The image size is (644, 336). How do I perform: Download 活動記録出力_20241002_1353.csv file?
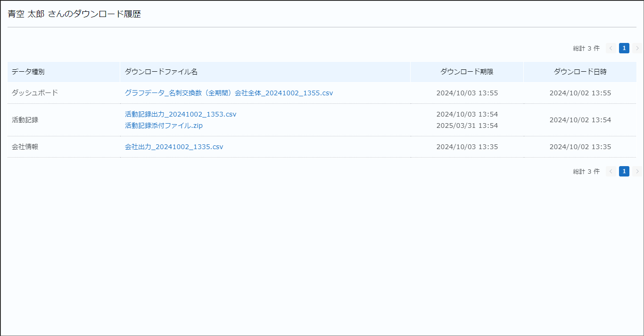[181, 114]
